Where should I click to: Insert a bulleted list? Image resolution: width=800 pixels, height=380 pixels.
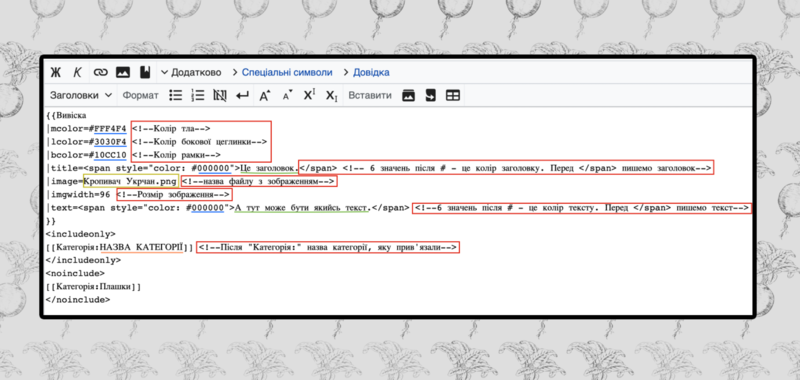[x=176, y=95]
